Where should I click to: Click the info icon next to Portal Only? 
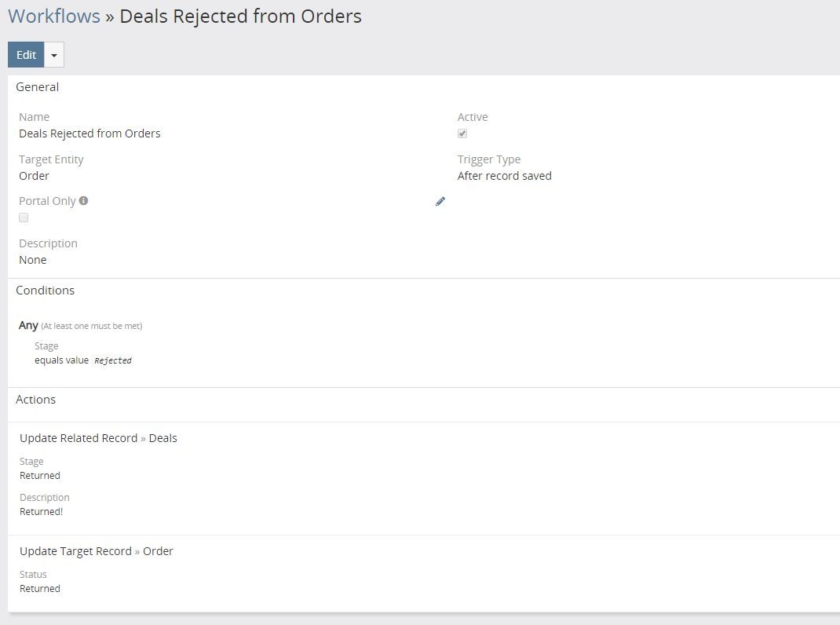(x=84, y=201)
